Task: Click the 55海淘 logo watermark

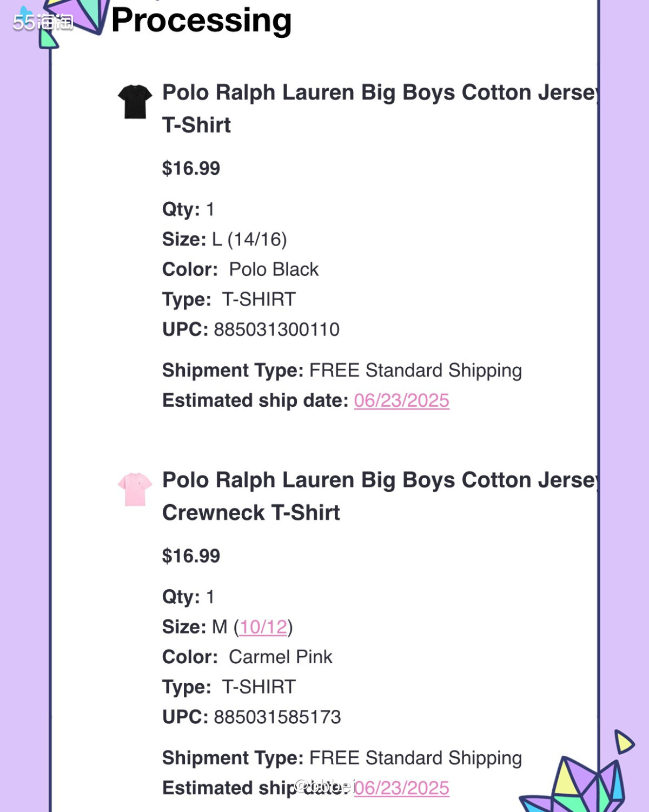Action: (x=43, y=22)
